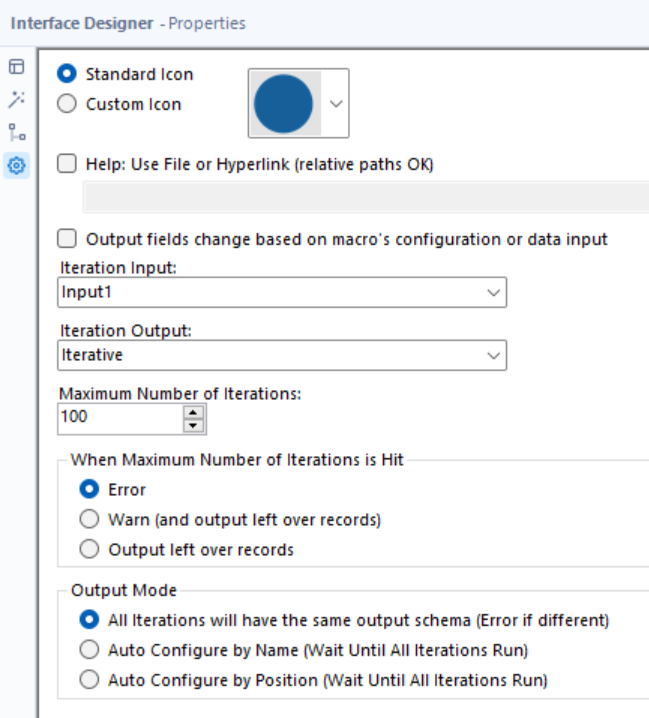Enable Help: Use File or Hyperlink checkbox

67,164
